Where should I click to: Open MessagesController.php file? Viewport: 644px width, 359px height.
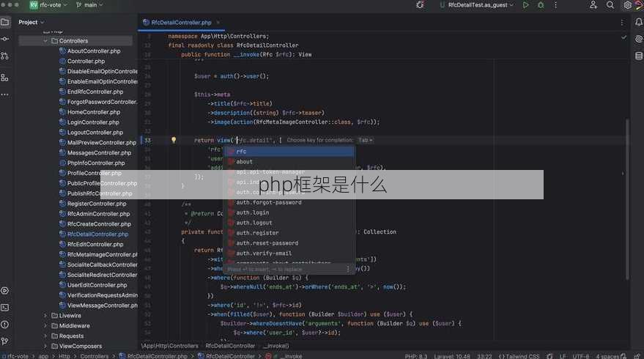[x=99, y=153]
